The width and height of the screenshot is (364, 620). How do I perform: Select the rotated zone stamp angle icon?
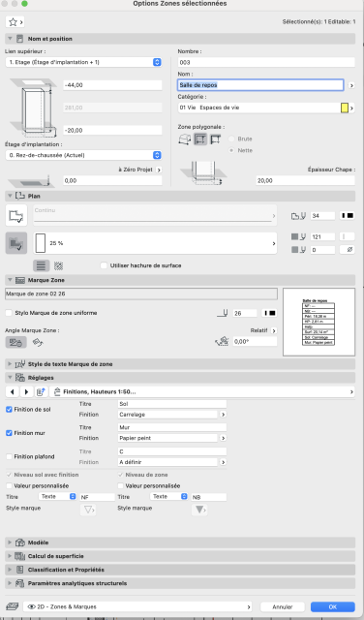pyautogui.click(x=38, y=342)
